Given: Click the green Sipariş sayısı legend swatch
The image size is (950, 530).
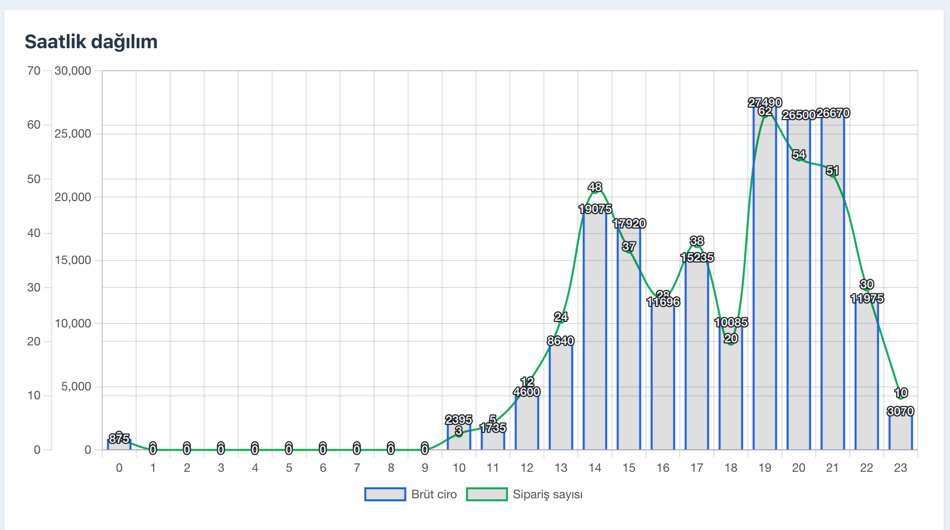Looking at the screenshot, I should click(x=485, y=494).
